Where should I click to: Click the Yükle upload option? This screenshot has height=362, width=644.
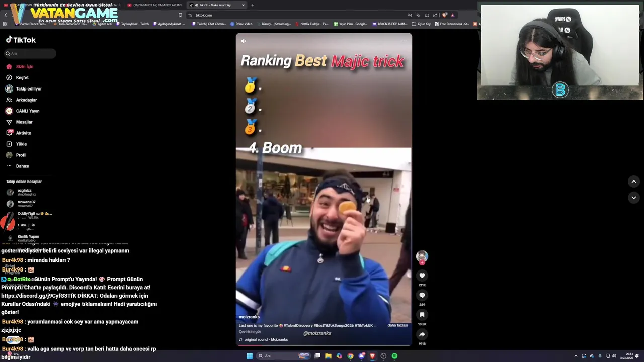[x=16, y=144]
